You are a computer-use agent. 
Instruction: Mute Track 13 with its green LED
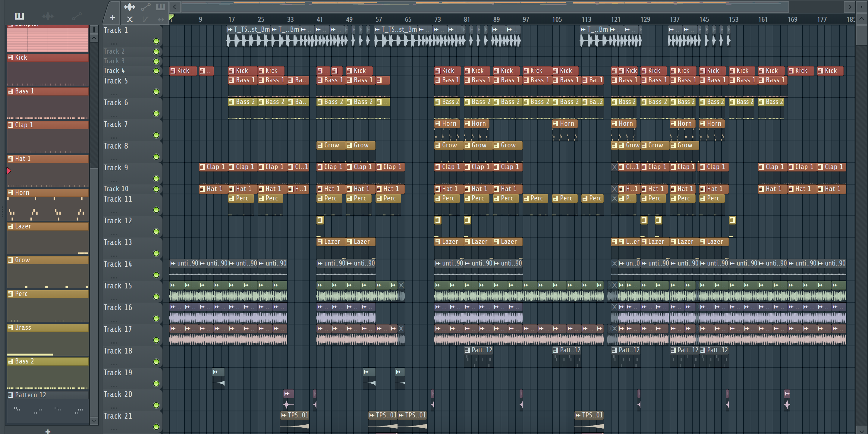click(x=156, y=253)
